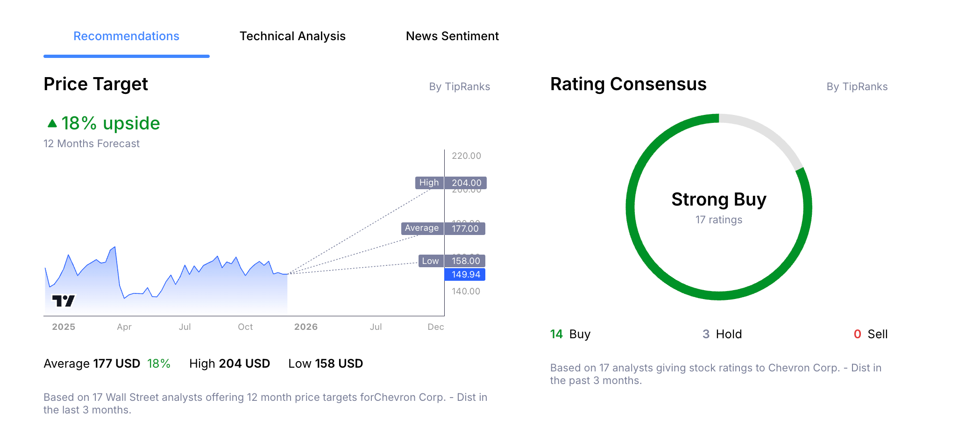This screenshot has height=427, width=980.
Task: Switch to the News Sentiment tab
Action: pyautogui.click(x=452, y=36)
